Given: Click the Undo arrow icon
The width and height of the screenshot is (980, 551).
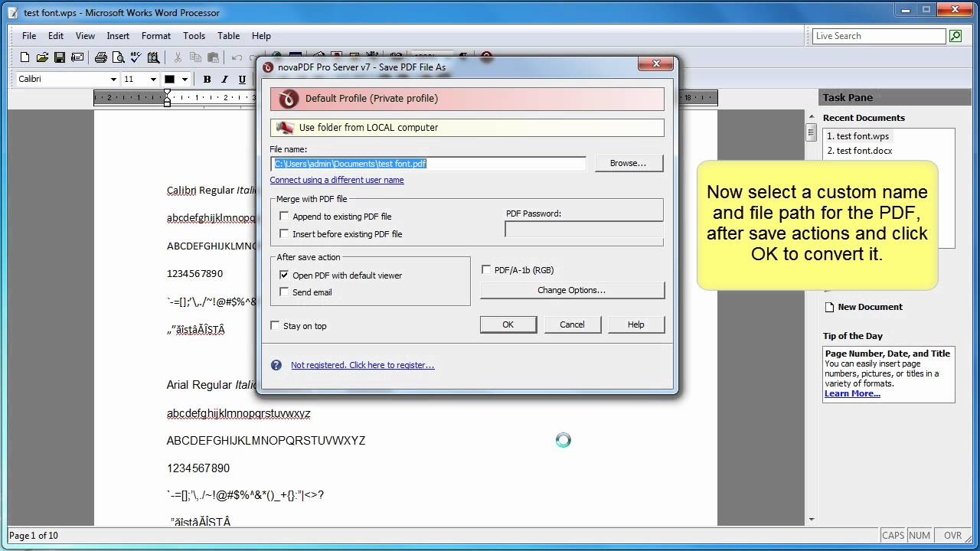Looking at the screenshot, I should [237, 57].
